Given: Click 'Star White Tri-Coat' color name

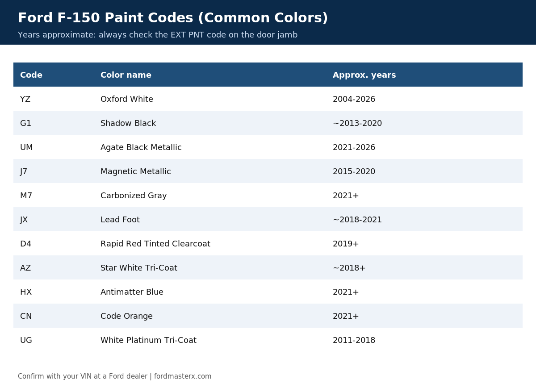Looking at the screenshot, I should (139, 268).
